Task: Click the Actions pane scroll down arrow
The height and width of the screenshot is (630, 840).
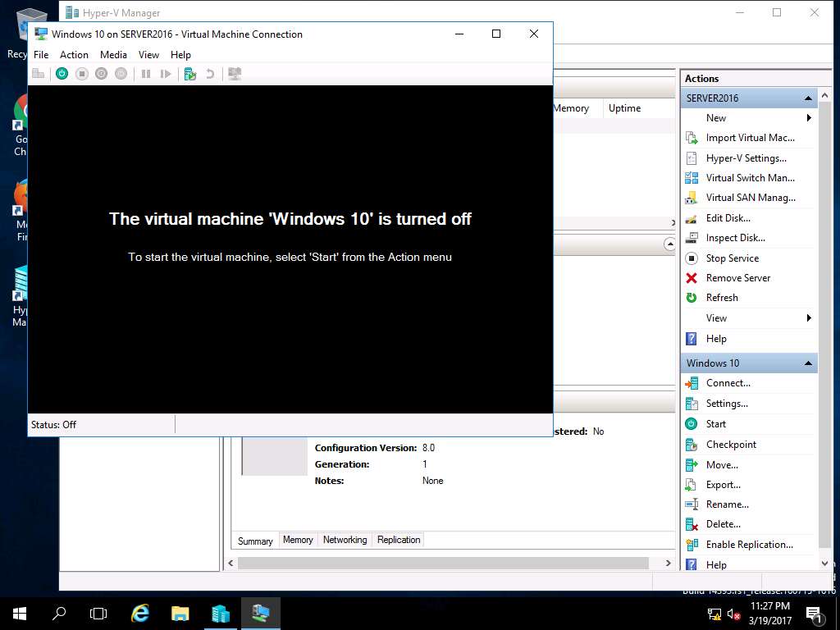Action: (825, 564)
